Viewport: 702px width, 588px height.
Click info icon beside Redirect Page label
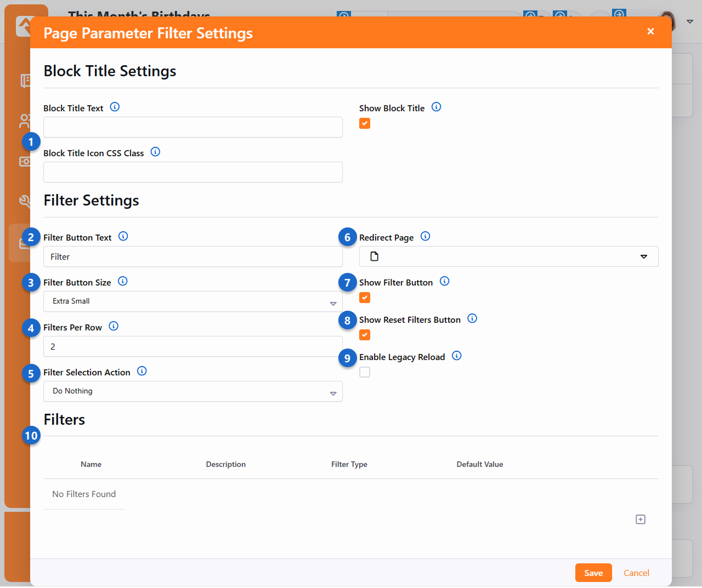pyautogui.click(x=425, y=237)
